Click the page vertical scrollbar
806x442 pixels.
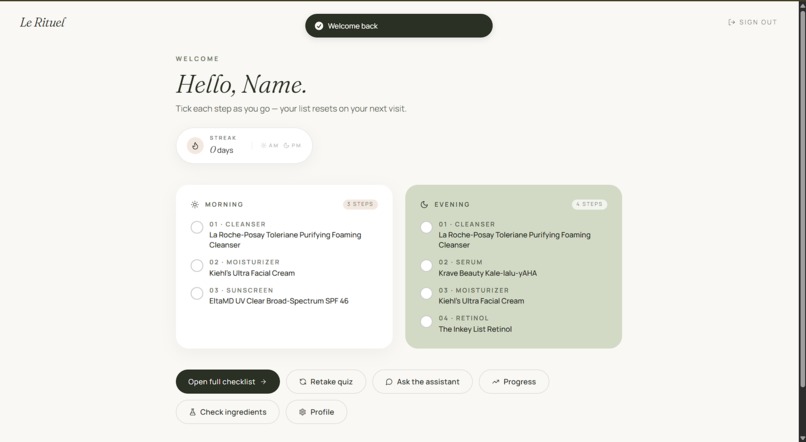(x=802, y=198)
